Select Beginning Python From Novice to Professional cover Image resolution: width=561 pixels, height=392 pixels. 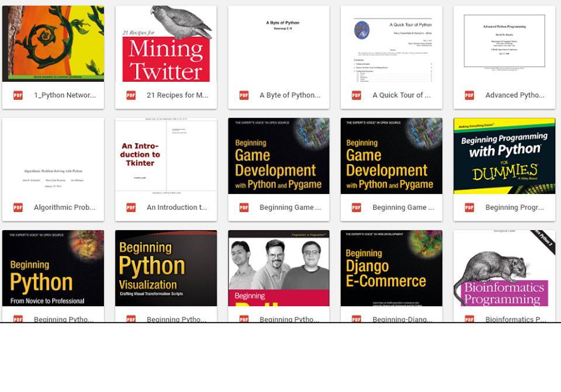[53, 268]
